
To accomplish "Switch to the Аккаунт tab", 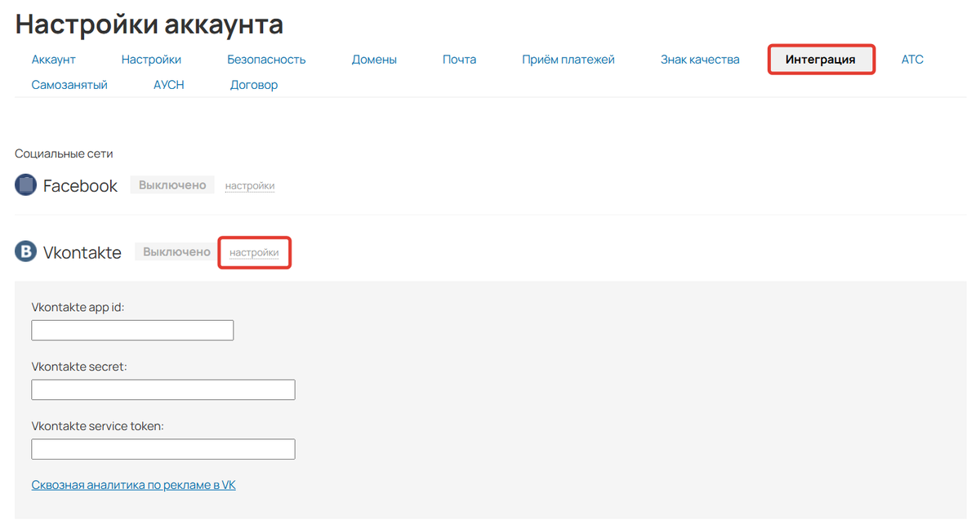I will 53,59.
